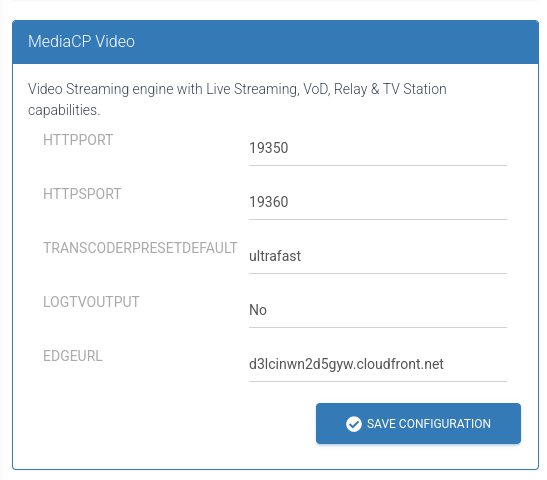This screenshot has height=480, width=547.
Task: Open the TRANSCODERPRESETDEFAULT ultrafast selector
Action: click(378, 256)
